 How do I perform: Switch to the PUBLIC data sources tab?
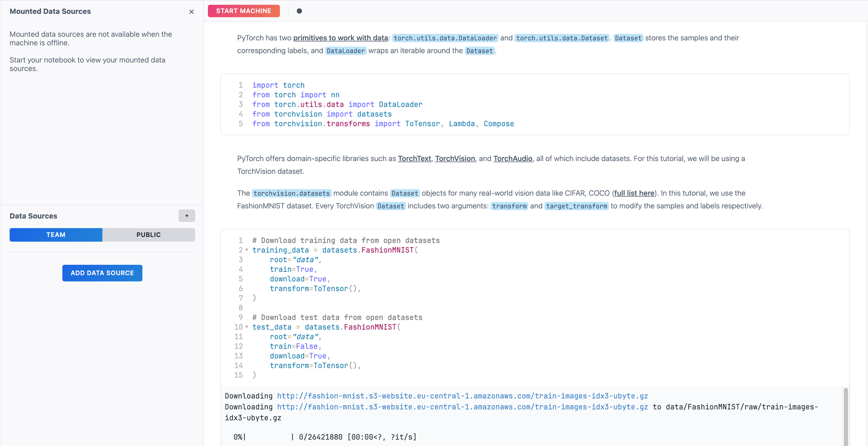click(x=149, y=235)
